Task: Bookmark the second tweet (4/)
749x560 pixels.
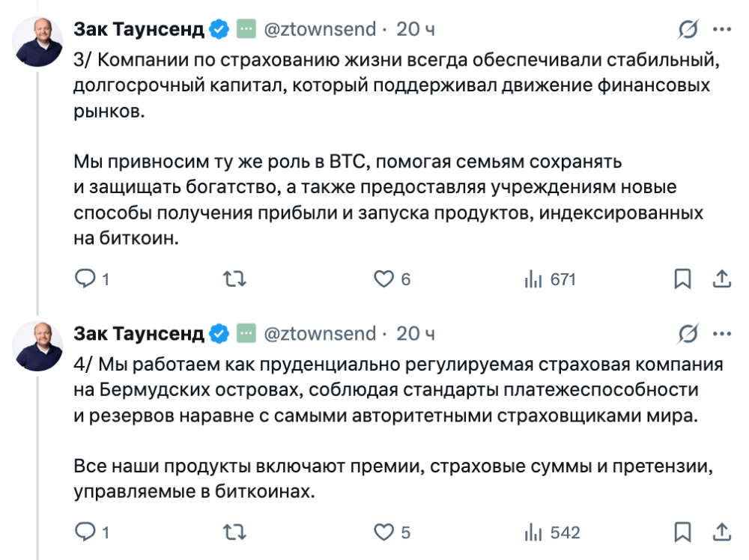Action: [682, 532]
